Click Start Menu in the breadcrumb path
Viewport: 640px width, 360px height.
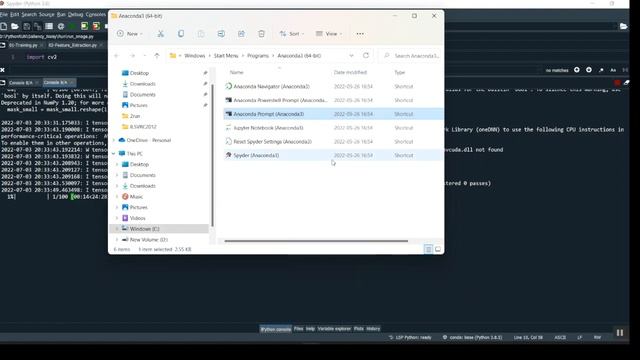click(x=226, y=56)
